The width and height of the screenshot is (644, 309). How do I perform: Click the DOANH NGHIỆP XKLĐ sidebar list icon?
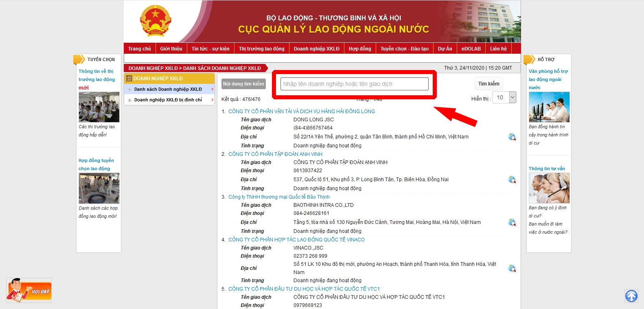click(129, 79)
